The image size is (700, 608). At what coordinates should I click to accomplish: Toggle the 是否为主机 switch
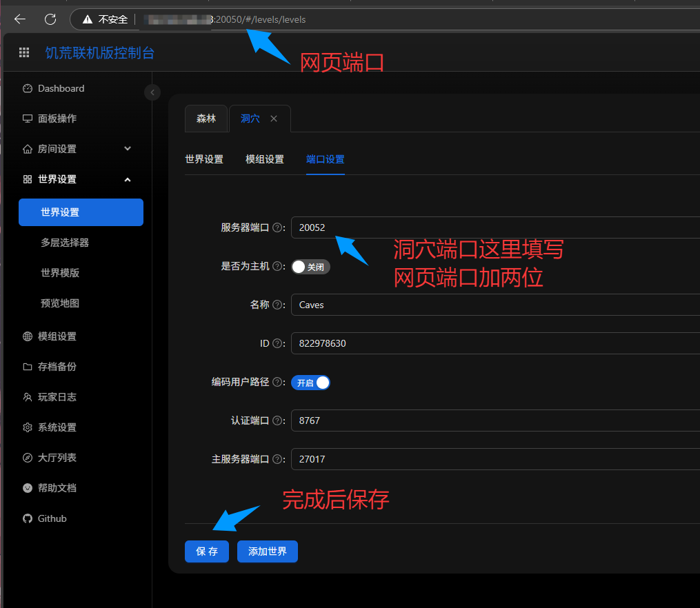[310, 267]
